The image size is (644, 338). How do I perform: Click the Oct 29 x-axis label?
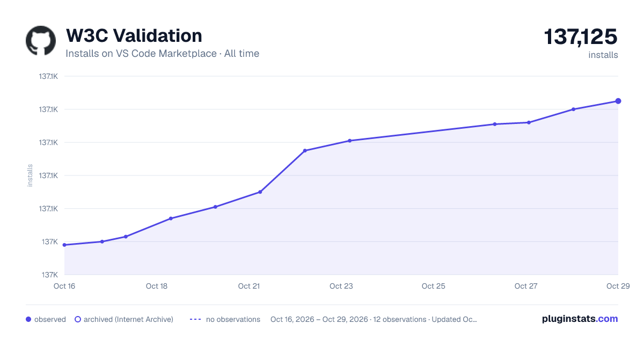click(617, 286)
